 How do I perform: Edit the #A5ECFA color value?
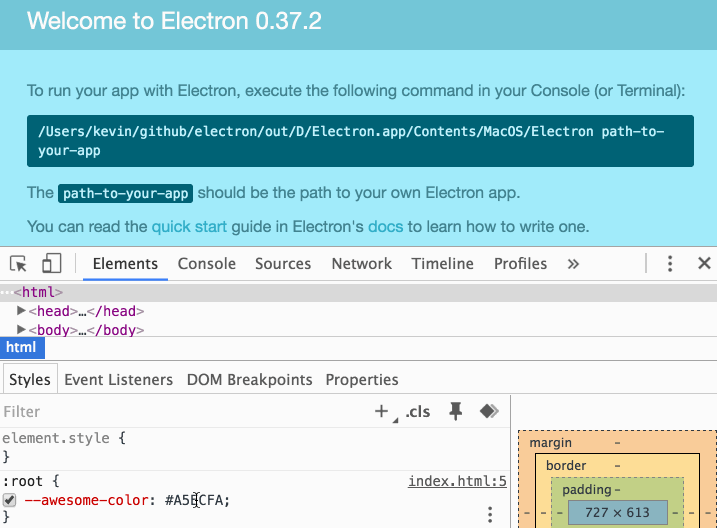point(194,500)
